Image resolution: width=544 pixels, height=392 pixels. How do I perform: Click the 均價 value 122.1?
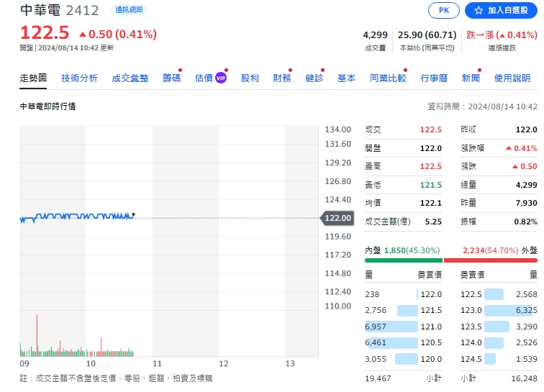tap(430, 203)
